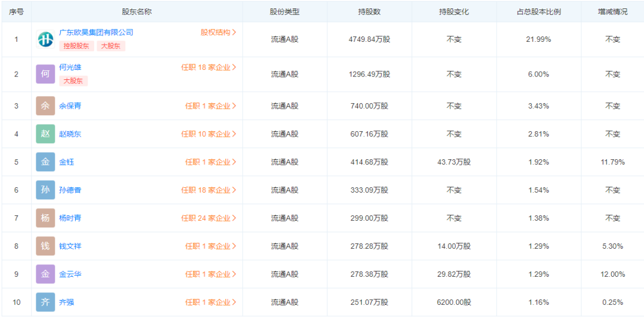
Task: Open 余保青 shareholder profile link
Action: [x=70, y=106]
